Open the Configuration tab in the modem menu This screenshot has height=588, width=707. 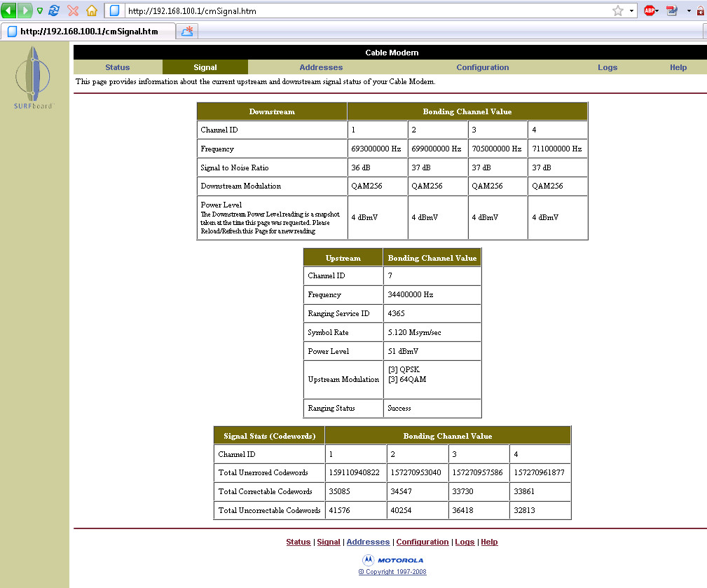point(483,67)
